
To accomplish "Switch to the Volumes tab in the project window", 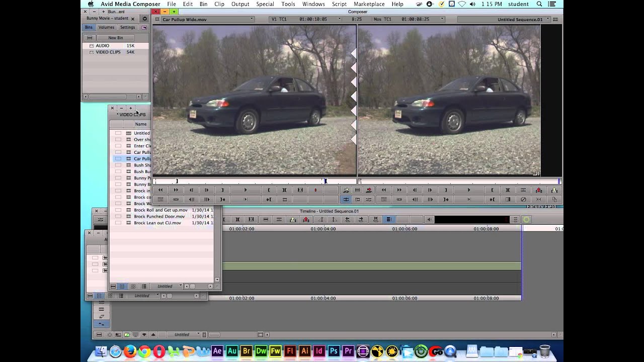I will coord(106,28).
